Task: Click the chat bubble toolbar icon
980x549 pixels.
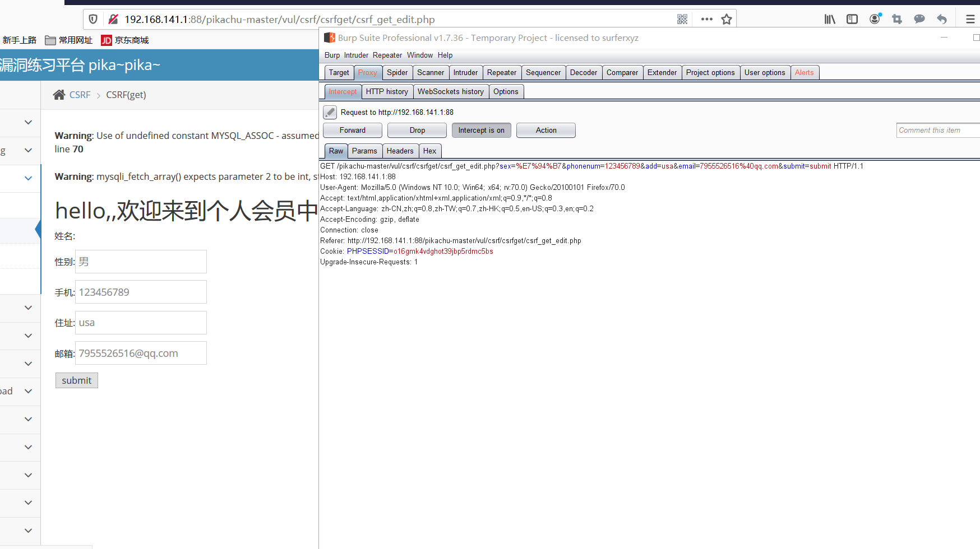Action: pos(919,20)
